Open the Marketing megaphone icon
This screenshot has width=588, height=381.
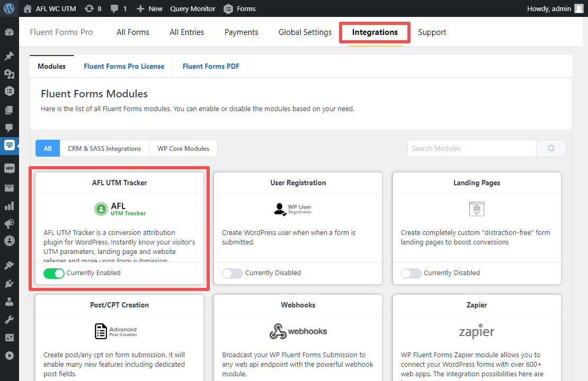click(10, 224)
